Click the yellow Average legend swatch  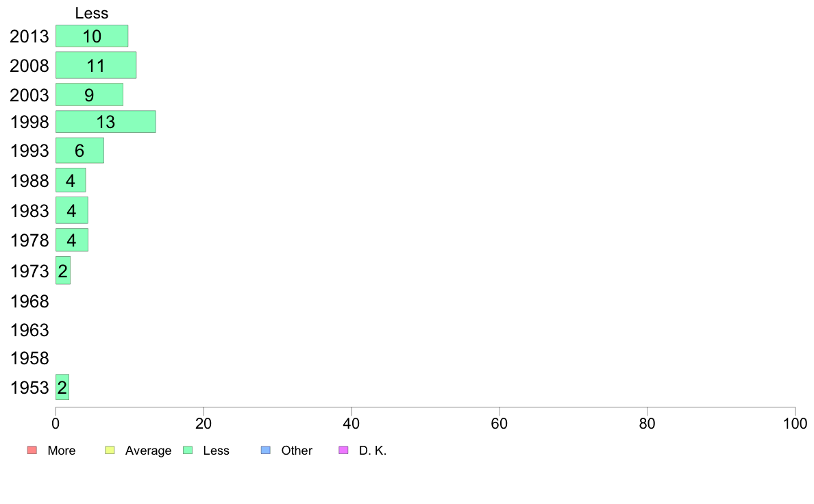[110, 450]
